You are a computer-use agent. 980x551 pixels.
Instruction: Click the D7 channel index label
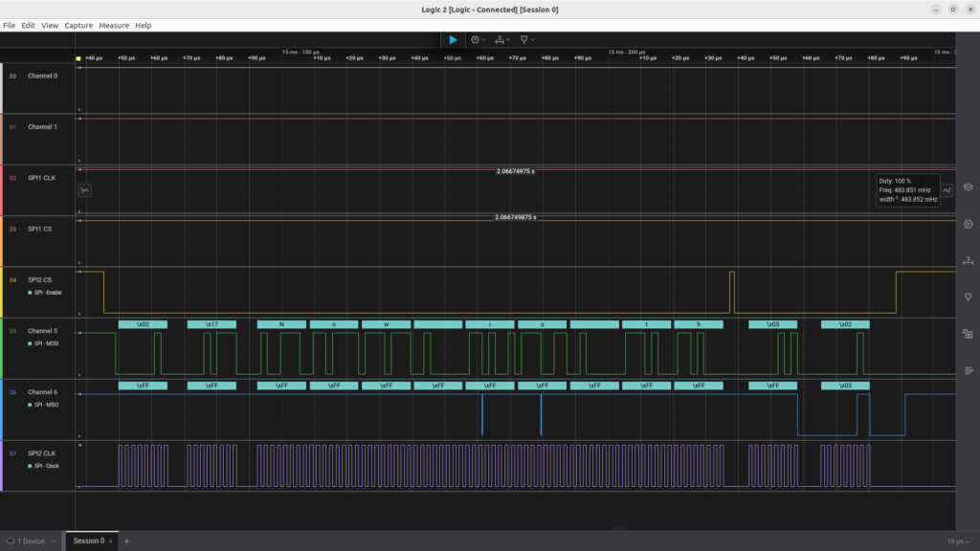point(12,453)
